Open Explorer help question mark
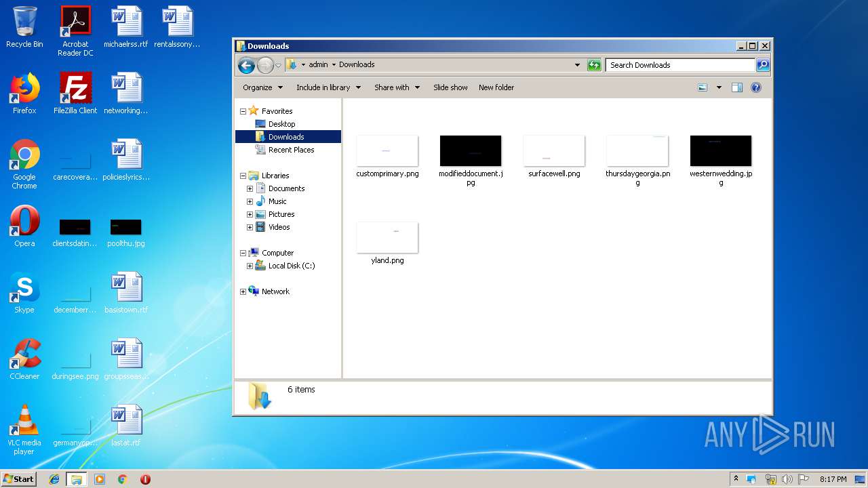868x488 pixels. [x=756, y=87]
